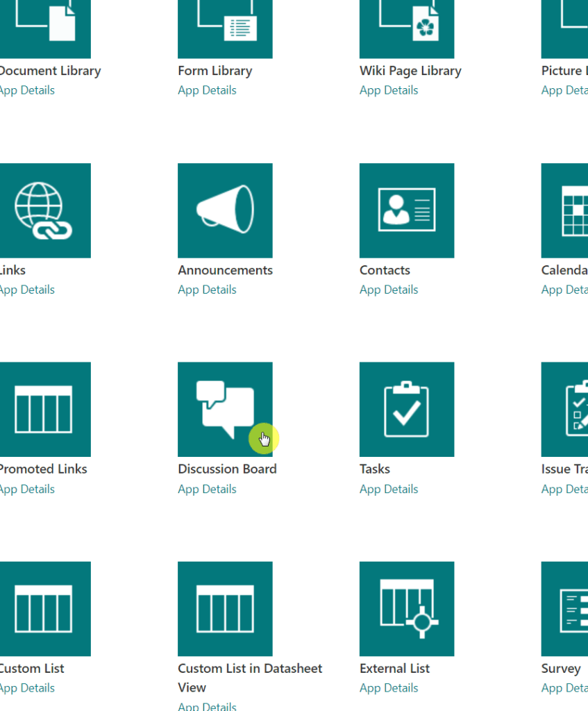View App Details for Issue Tracking
588x711 pixels.
pos(564,490)
